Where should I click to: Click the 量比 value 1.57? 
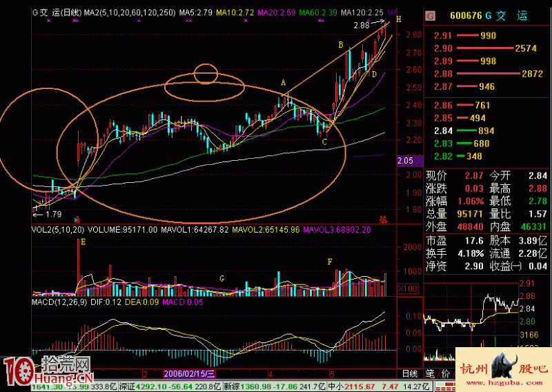538,214
